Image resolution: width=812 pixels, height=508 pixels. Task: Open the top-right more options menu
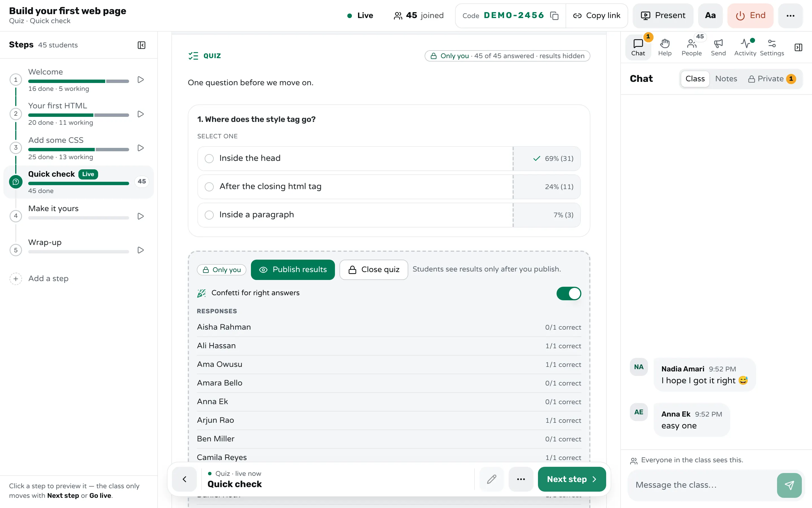[x=790, y=16]
